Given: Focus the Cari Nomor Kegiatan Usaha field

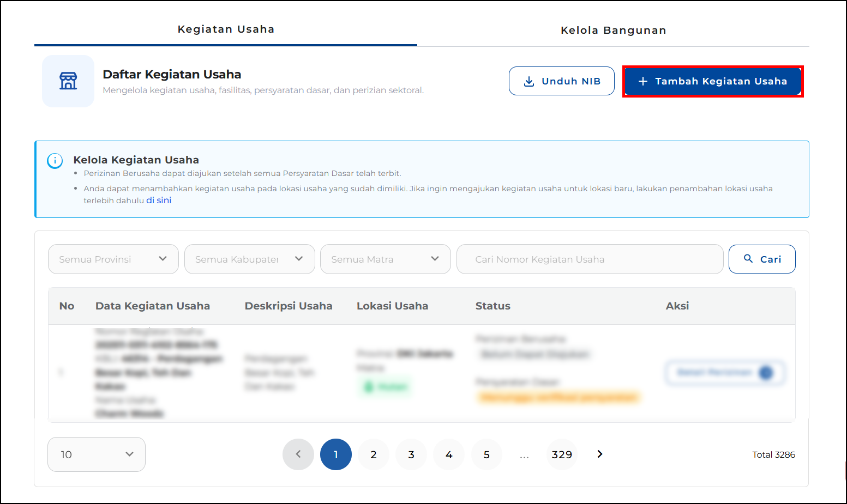Looking at the screenshot, I should (590, 259).
